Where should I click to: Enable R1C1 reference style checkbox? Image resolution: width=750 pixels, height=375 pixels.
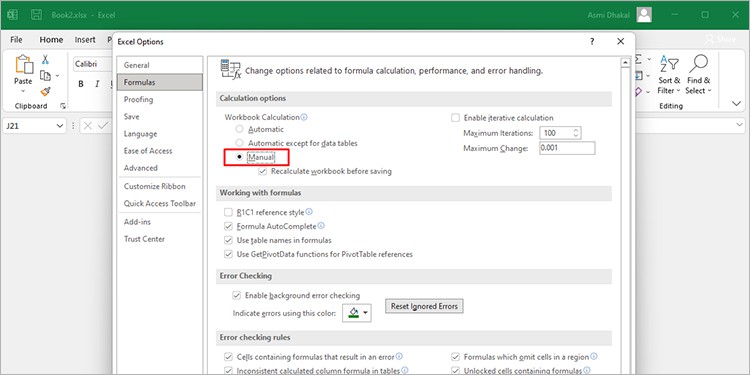click(x=228, y=212)
